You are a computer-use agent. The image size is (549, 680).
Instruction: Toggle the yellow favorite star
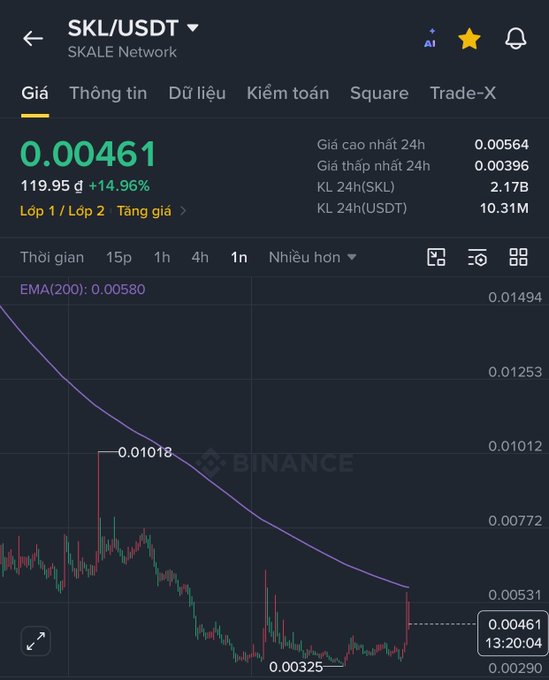point(469,39)
